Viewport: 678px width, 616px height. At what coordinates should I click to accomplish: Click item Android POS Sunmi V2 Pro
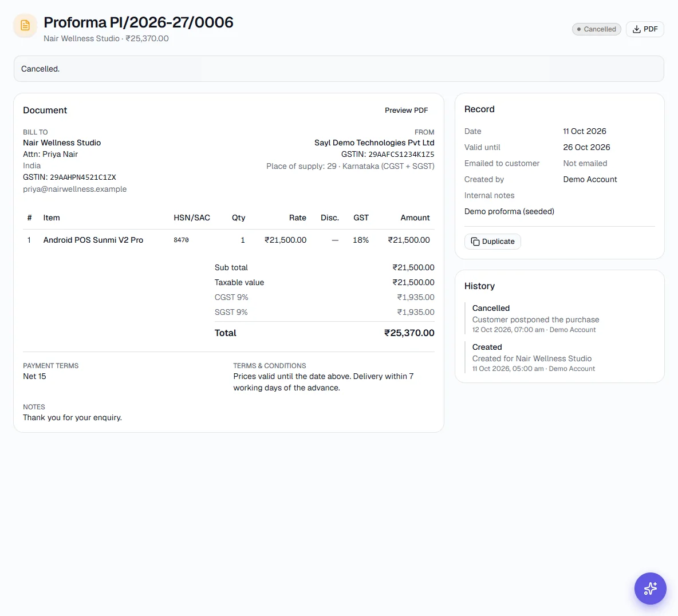tap(93, 240)
